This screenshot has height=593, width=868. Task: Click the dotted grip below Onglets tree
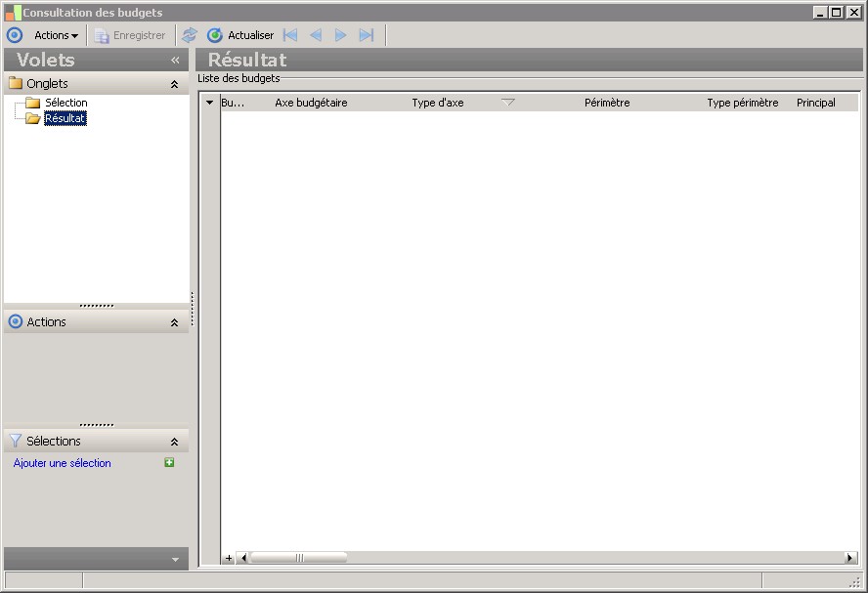coord(97,306)
